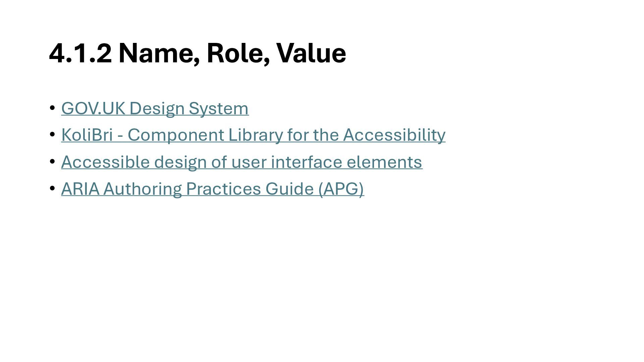The height and width of the screenshot is (362, 644).
Task: Click the word "Role," in the heading
Action: 238,54
